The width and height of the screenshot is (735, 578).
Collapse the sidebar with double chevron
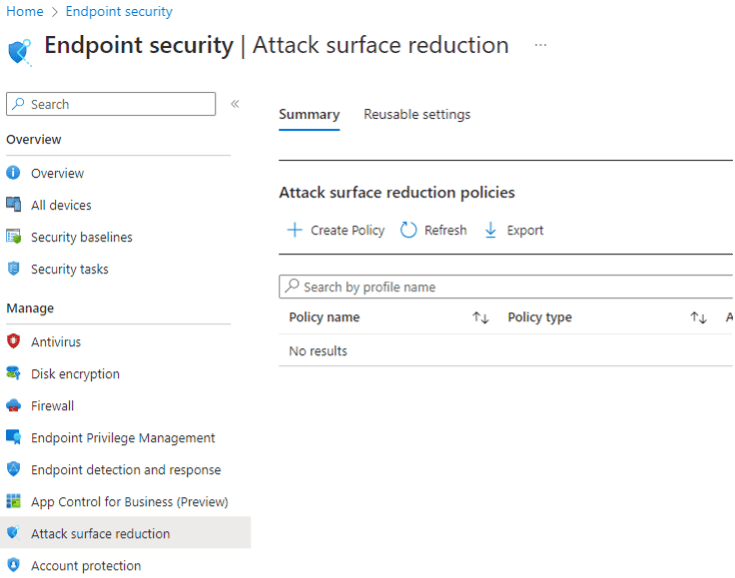click(235, 104)
